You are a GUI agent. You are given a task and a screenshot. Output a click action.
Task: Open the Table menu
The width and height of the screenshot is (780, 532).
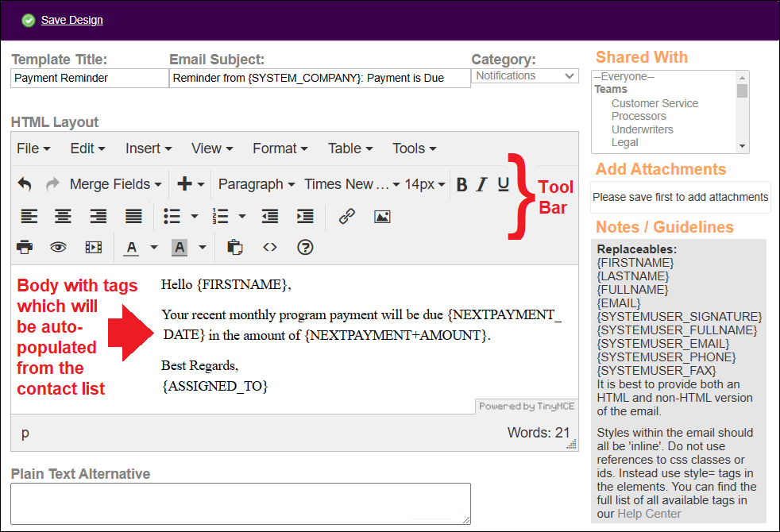[350, 148]
